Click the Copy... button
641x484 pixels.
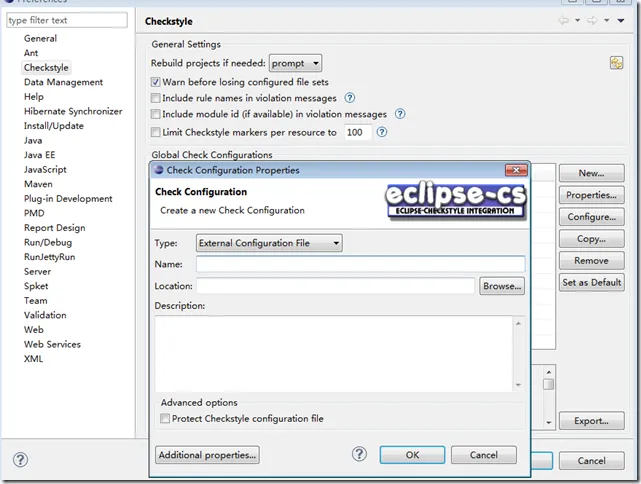[592, 239]
